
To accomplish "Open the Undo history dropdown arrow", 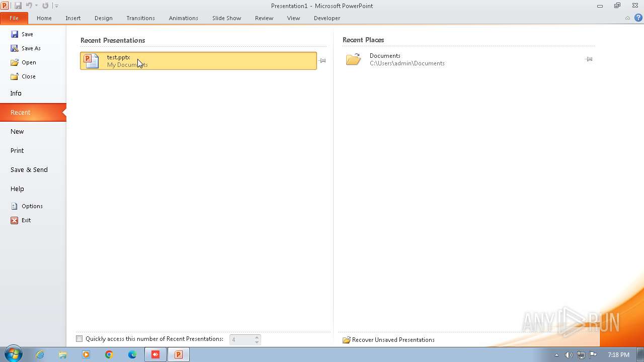I will [36, 6].
